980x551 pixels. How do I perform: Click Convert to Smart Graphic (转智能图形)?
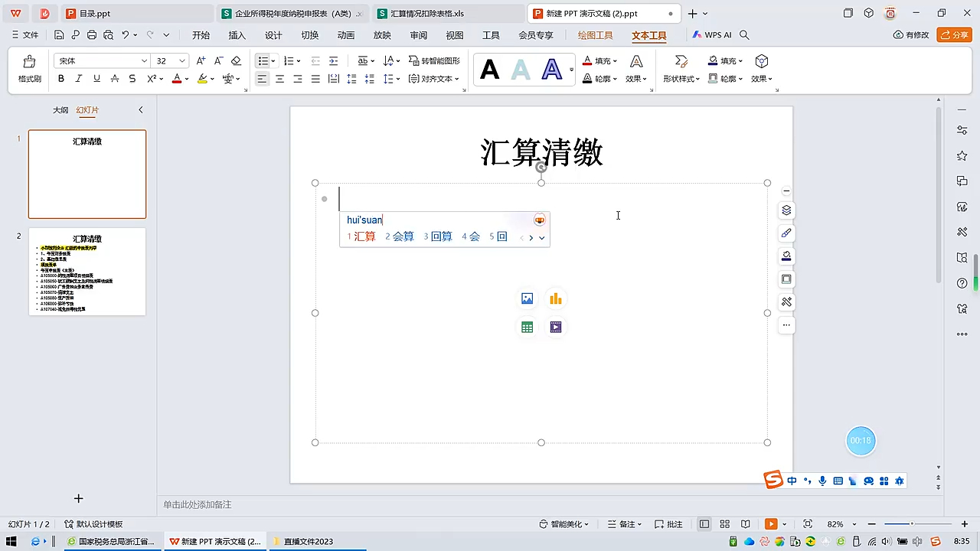(x=435, y=61)
